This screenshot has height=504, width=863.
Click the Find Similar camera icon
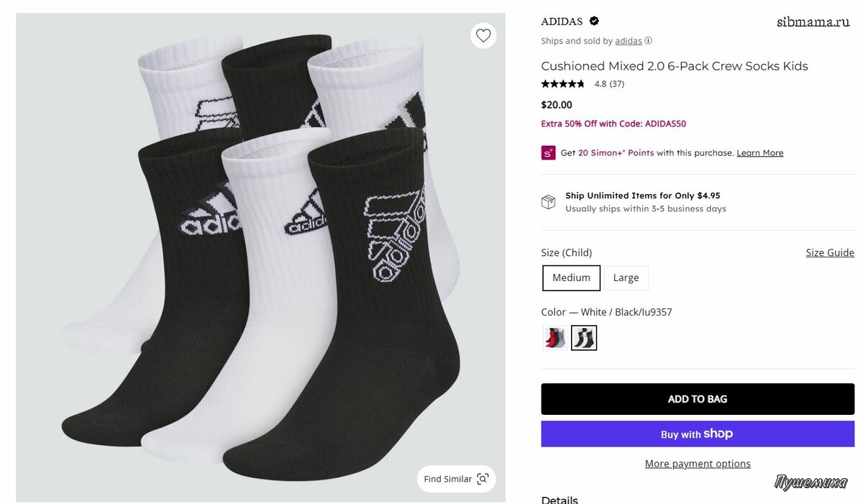[x=483, y=479]
